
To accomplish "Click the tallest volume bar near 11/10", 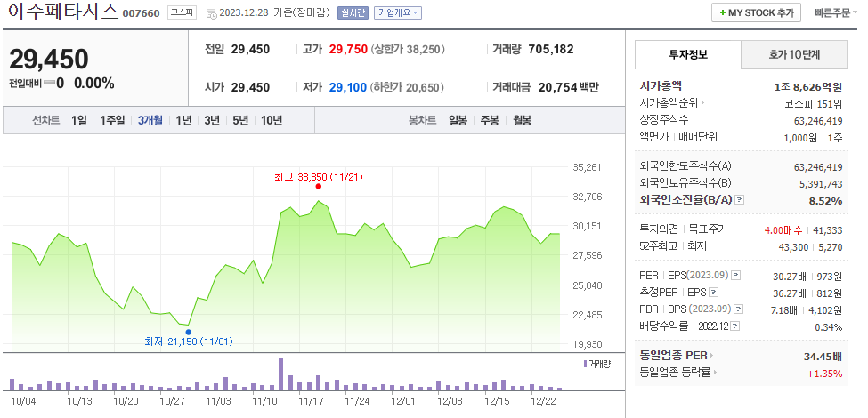I will coord(280,375).
